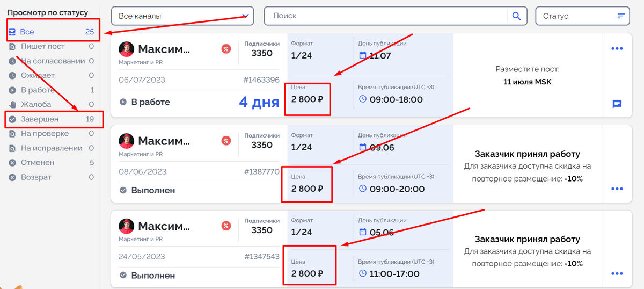Click the Статус filter lines icon
The height and width of the screenshot is (289, 644).
click(x=621, y=16)
